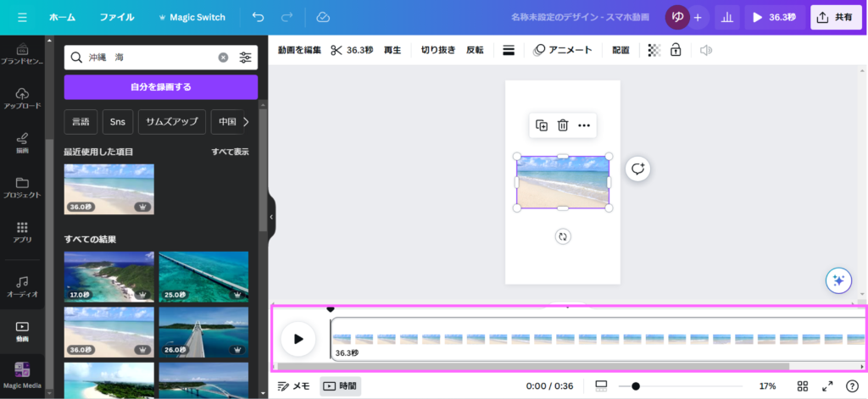Collapse the side panel with arrow handle
Image resolution: width=868 pixels, height=399 pixels.
(271, 217)
